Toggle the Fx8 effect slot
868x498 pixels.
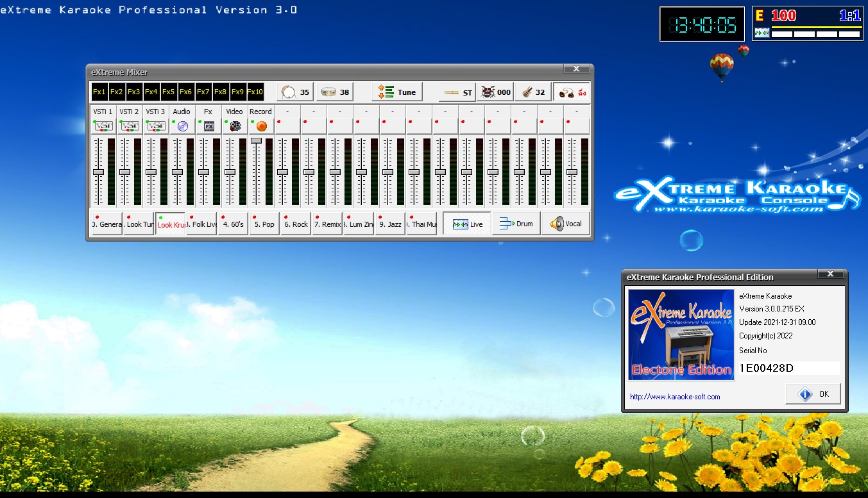coord(221,92)
